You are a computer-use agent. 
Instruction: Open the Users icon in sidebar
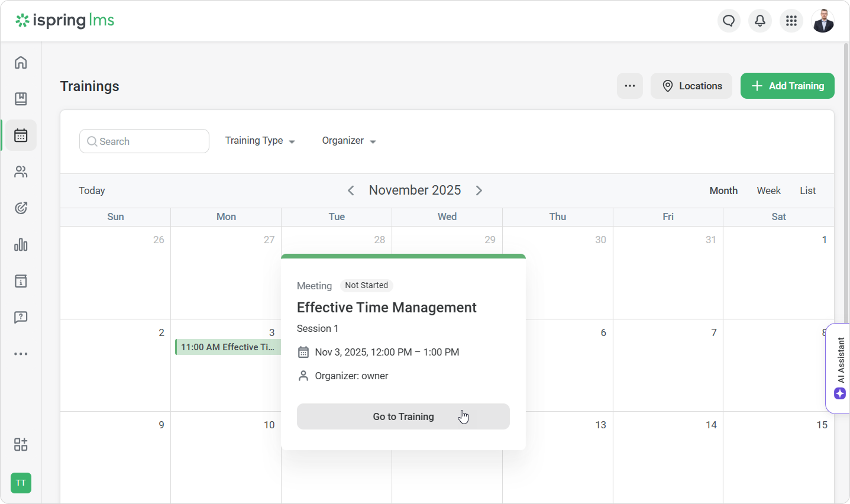point(21,172)
